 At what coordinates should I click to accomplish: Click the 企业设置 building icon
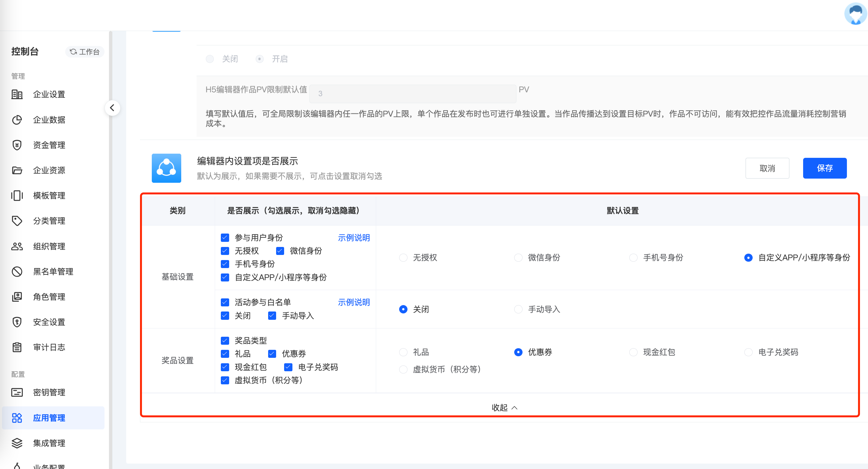tap(17, 94)
